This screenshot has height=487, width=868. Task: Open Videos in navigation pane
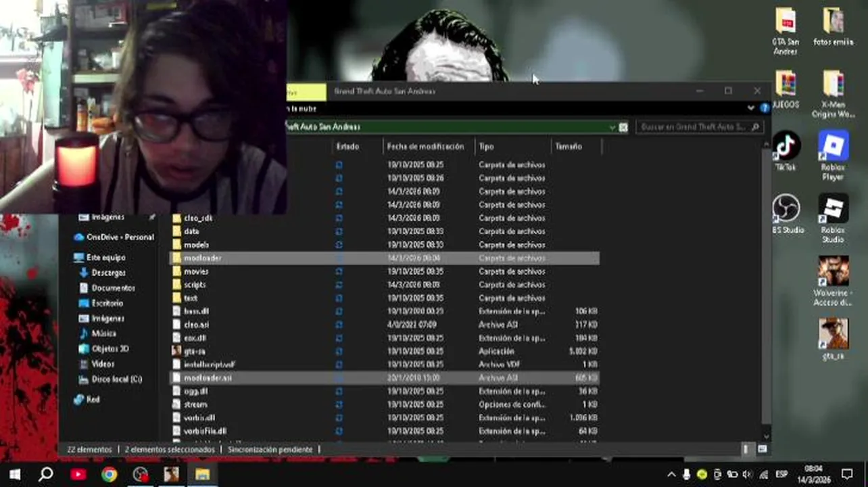(97, 364)
